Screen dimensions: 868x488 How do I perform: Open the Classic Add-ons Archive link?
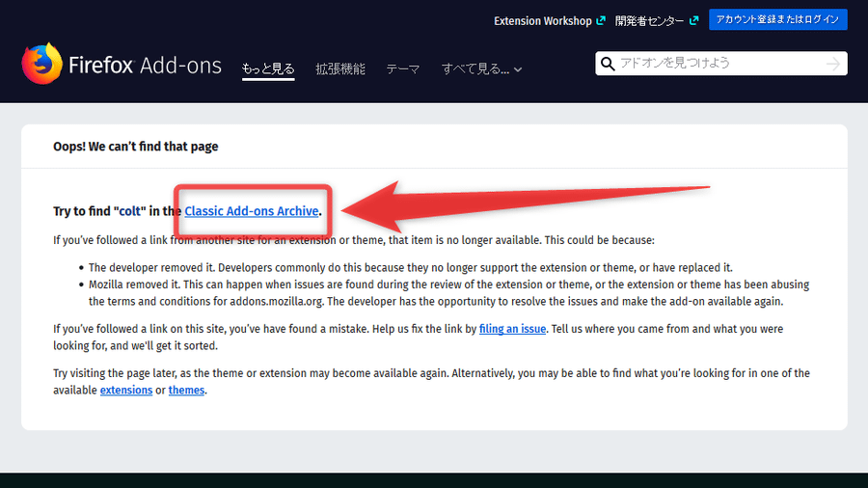pos(252,211)
